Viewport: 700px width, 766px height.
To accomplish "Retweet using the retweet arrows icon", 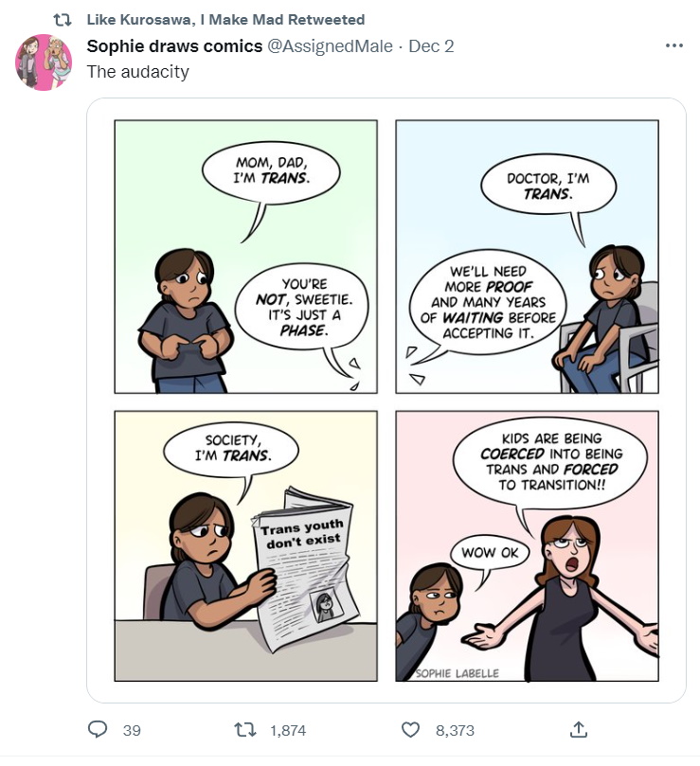I will click(x=243, y=730).
